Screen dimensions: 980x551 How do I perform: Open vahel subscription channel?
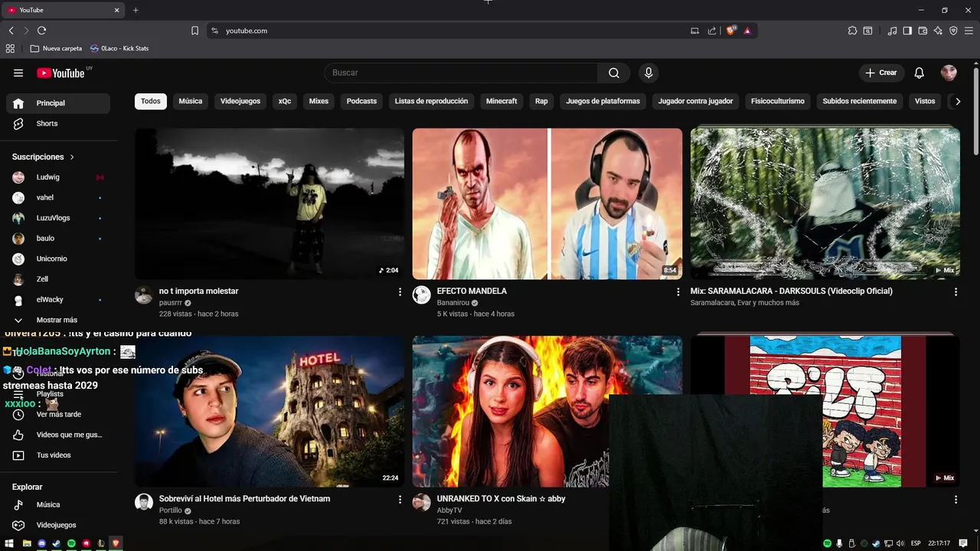[58, 197]
